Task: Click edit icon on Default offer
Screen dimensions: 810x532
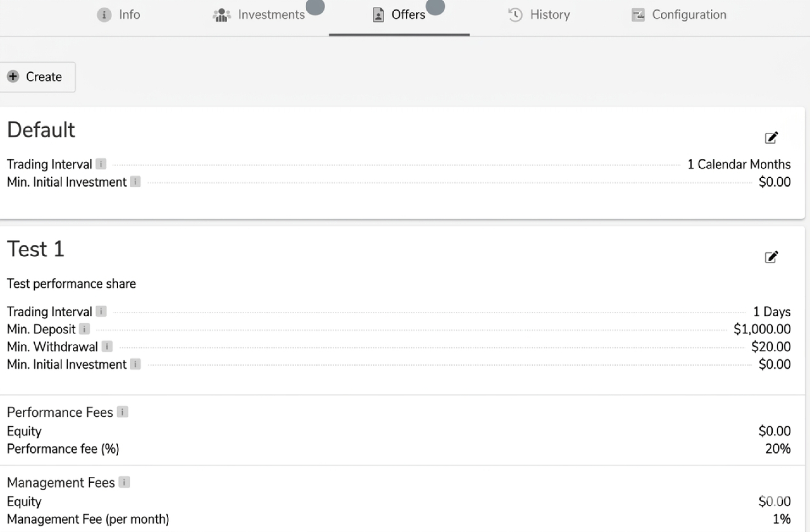Action: coord(771,138)
